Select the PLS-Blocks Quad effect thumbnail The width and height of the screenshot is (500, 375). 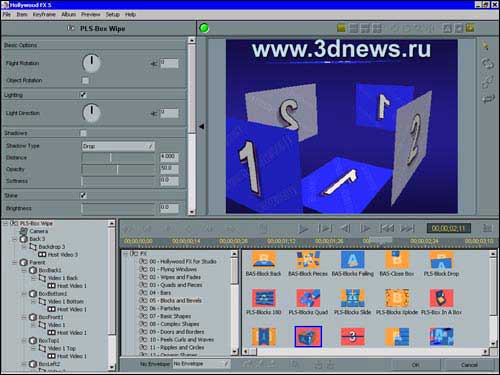pos(308,298)
